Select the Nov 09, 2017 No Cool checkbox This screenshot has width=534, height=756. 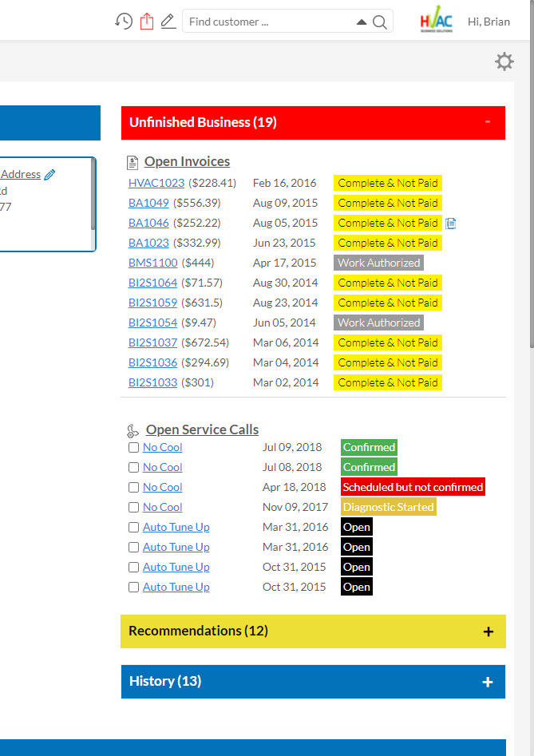(x=134, y=508)
